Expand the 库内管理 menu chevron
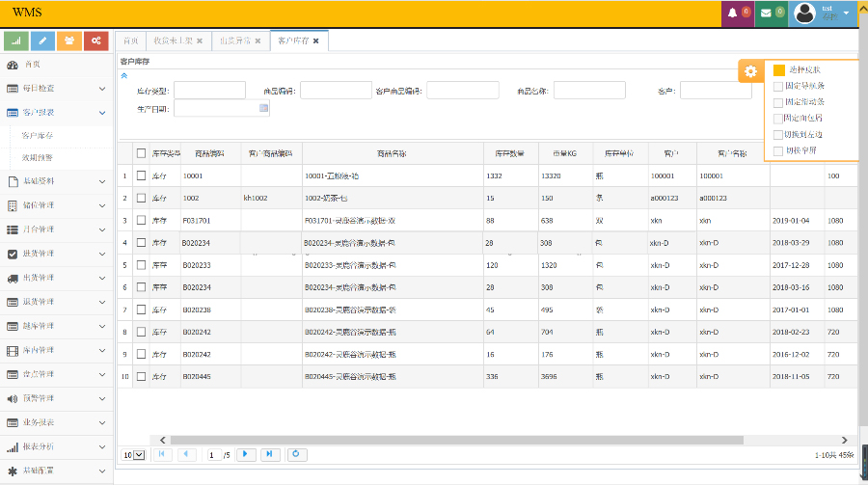 click(x=102, y=350)
